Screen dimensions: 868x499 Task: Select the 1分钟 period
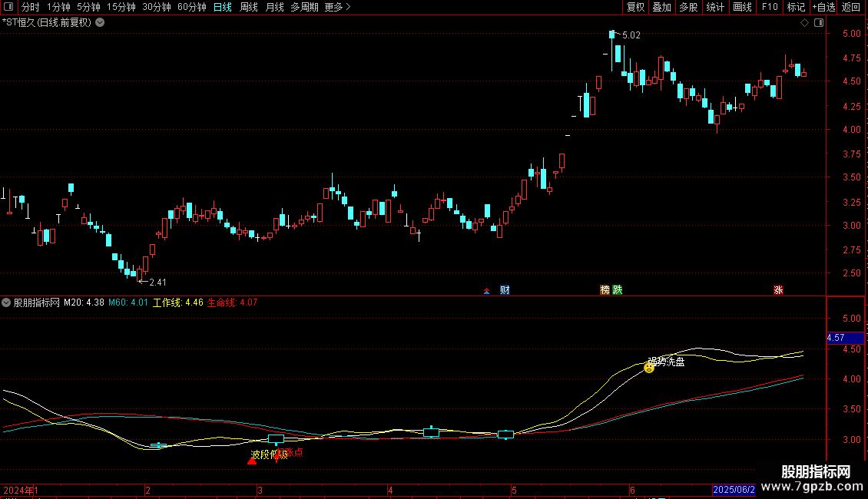(x=58, y=7)
